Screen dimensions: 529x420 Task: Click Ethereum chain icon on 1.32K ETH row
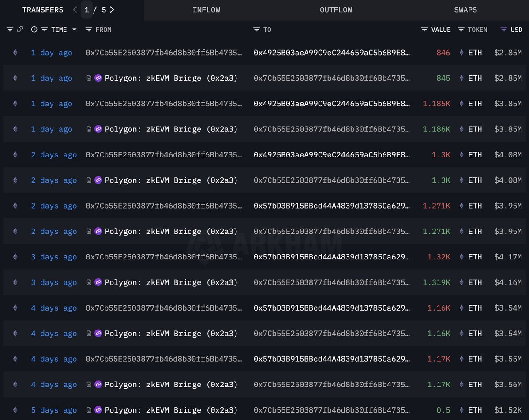15,256
